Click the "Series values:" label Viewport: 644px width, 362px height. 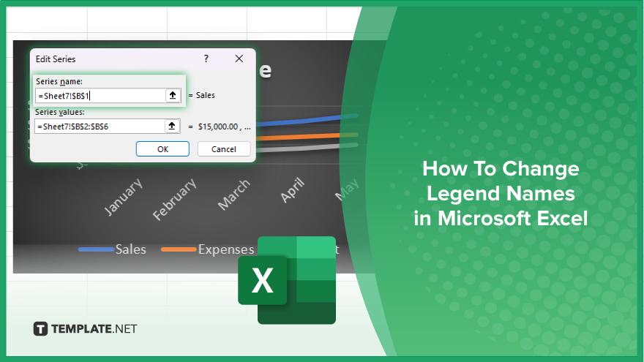tap(60, 112)
